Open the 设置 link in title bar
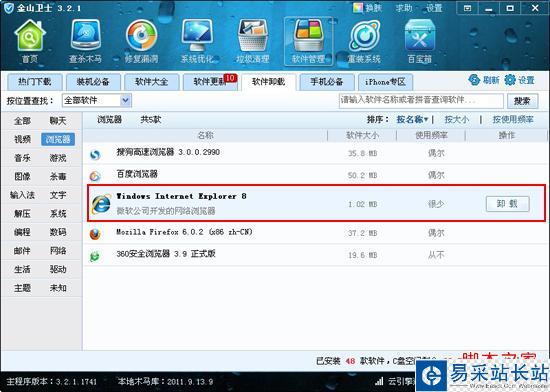 [x=434, y=8]
